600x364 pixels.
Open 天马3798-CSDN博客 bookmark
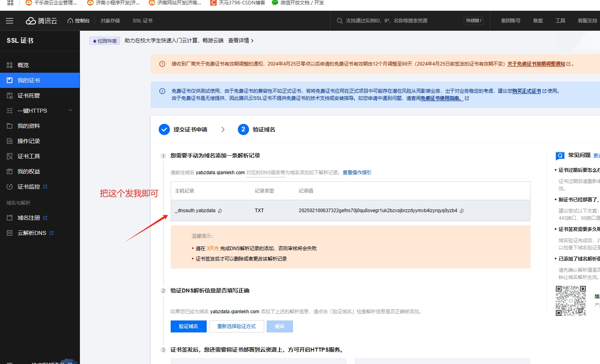click(x=238, y=3)
